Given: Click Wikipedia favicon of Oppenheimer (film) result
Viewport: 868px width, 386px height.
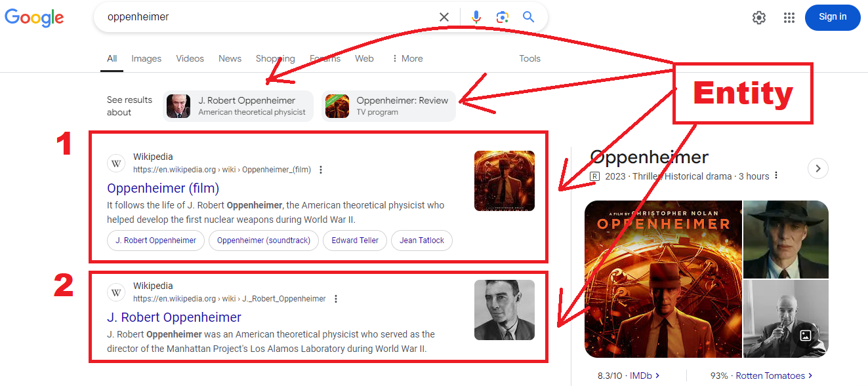Looking at the screenshot, I should (x=116, y=163).
